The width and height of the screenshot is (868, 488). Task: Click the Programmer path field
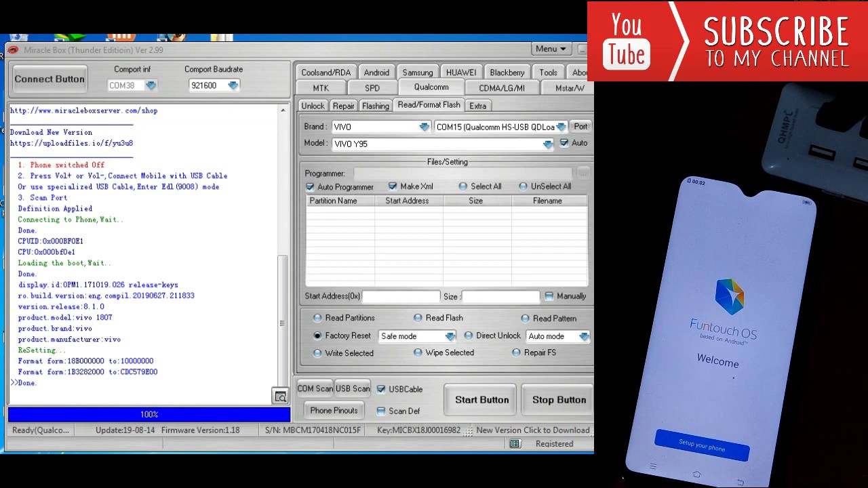pos(464,174)
